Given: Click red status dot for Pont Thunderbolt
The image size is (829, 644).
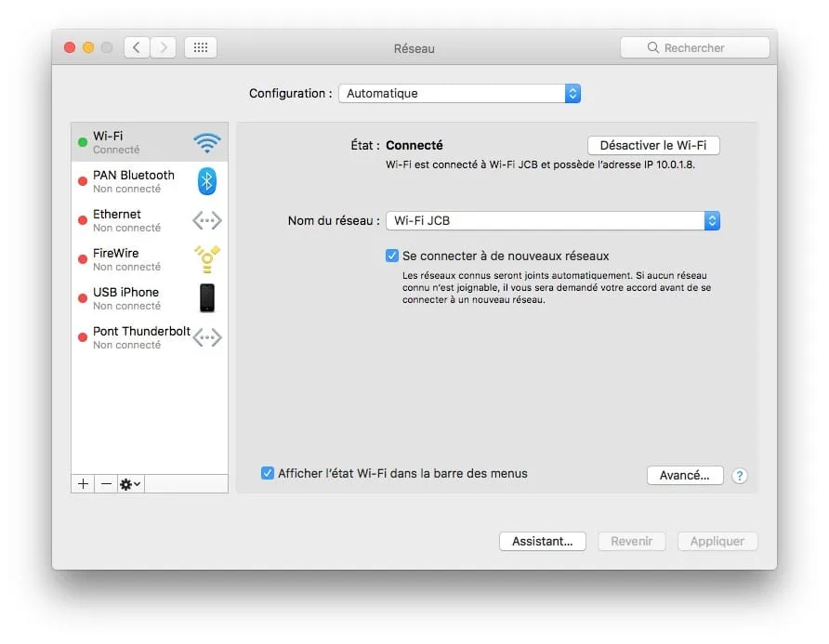Looking at the screenshot, I should (x=83, y=337).
